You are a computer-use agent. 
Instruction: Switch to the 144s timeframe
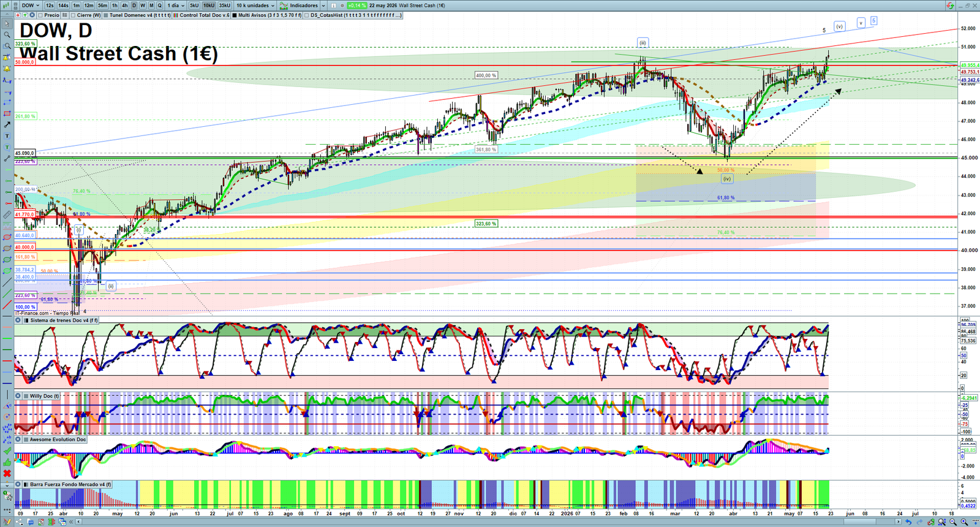tap(63, 6)
